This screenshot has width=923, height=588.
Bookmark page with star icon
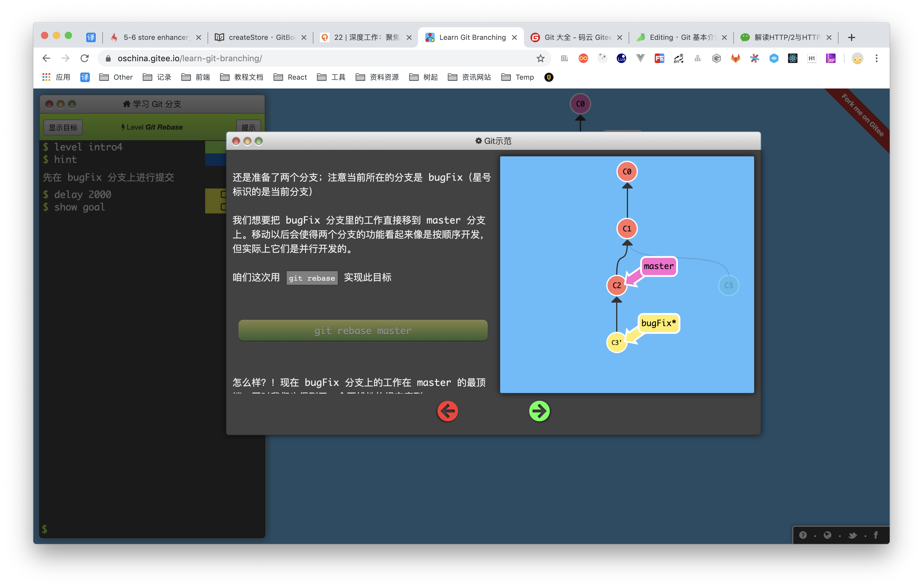click(x=540, y=58)
